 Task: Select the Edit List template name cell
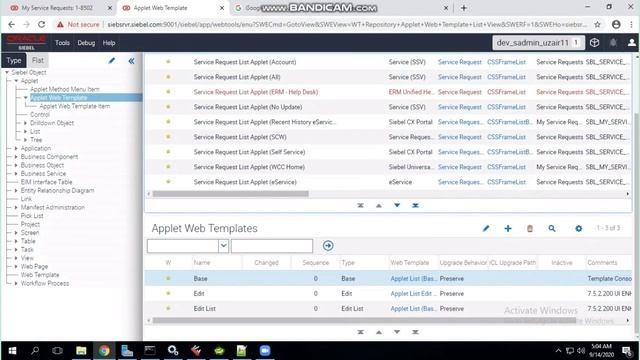click(204, 309)
